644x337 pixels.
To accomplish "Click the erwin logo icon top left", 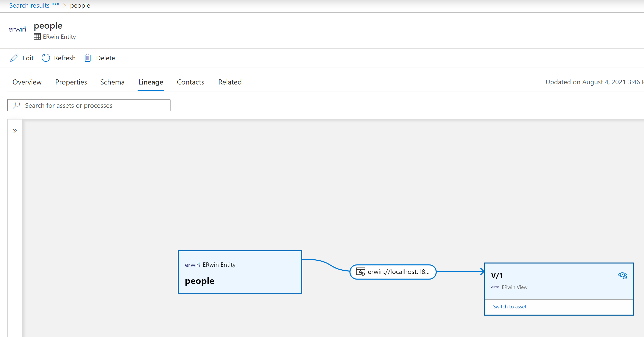I will click(17, 29).
